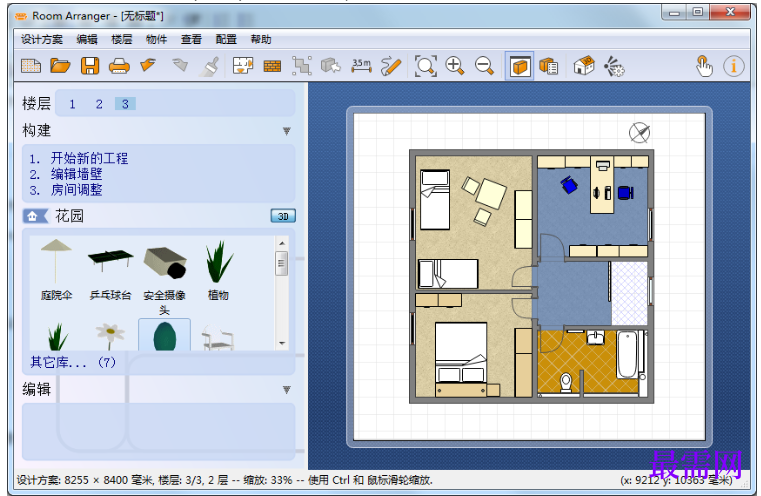The image size is (761, 496).
Task: Click the print icon in toolbar
Action: click(119, 66)
